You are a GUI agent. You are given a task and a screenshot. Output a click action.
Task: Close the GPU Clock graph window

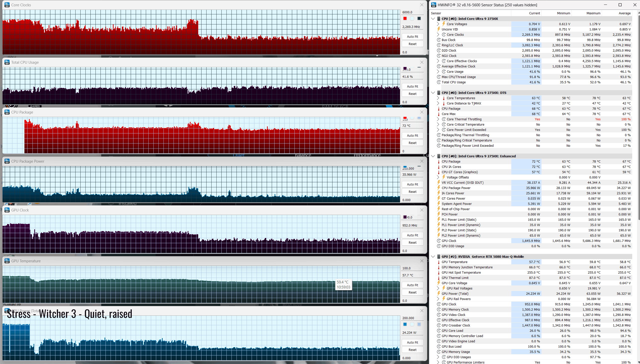click(422, 210)
